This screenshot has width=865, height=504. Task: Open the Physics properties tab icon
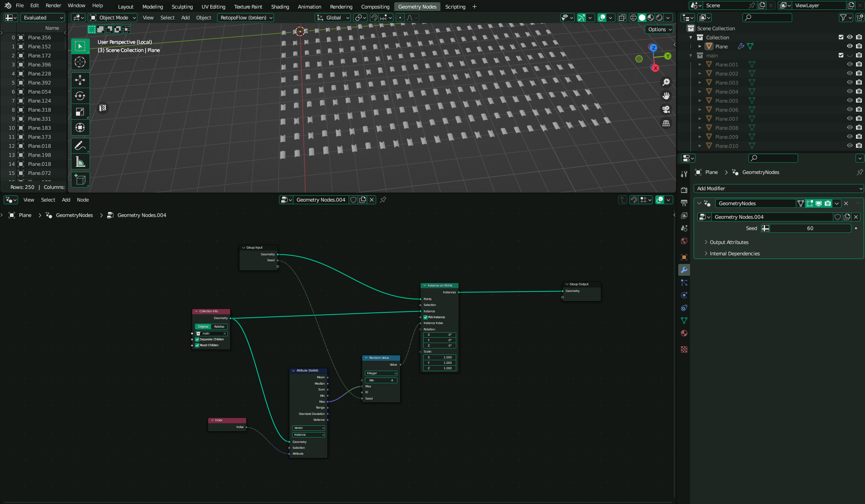pyautogui.click(x=684, y=295)
